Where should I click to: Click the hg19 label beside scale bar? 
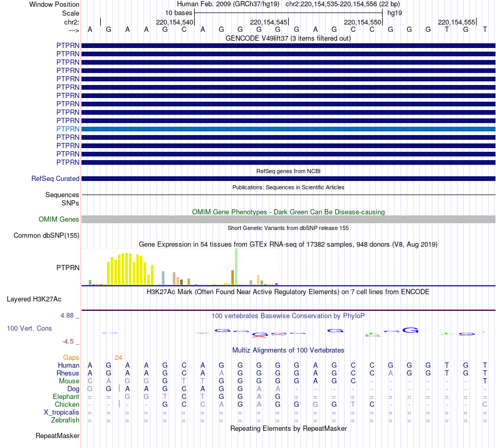click(x=395, y=13)
